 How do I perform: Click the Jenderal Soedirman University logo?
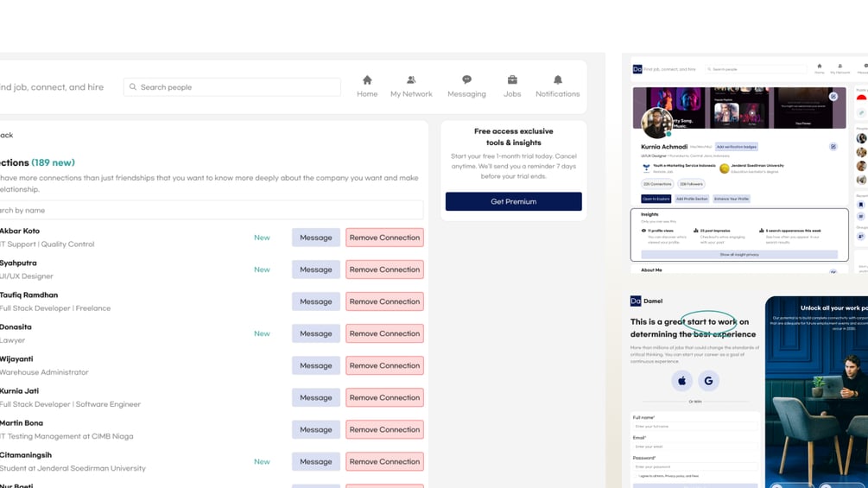[724, 168]
